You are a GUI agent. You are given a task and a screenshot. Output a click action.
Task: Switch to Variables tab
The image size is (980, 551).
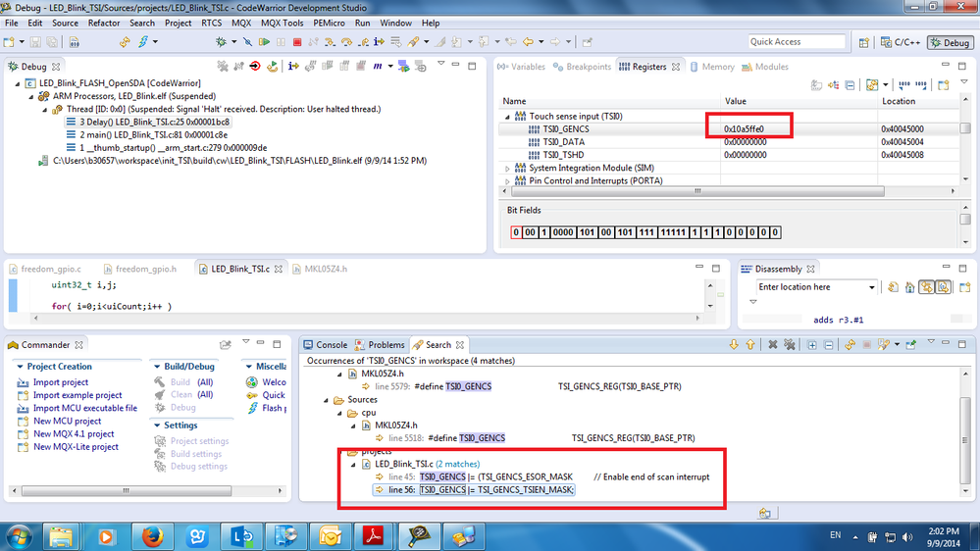(521, 67)
